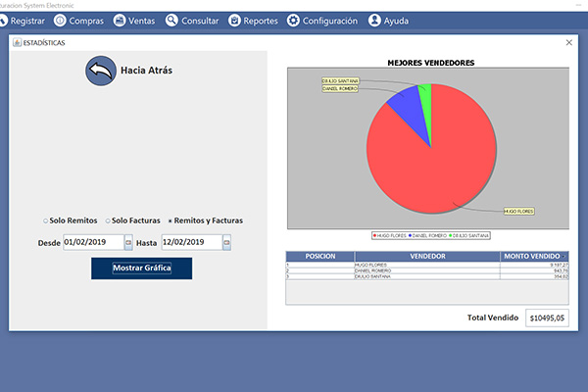Viewport: 588px width, 392px height.
Task: Click the Hacia Atrás back arrow icon
Action: pyautogui.click(x=100, y=71)
